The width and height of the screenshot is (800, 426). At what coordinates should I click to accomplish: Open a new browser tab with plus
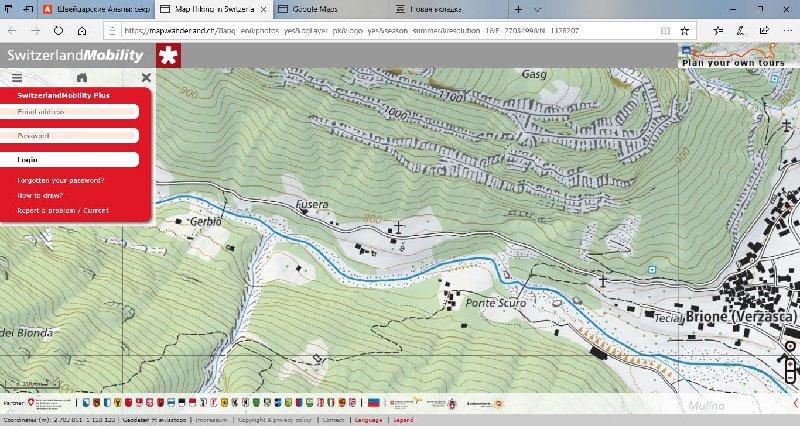(x=518, y=9)
